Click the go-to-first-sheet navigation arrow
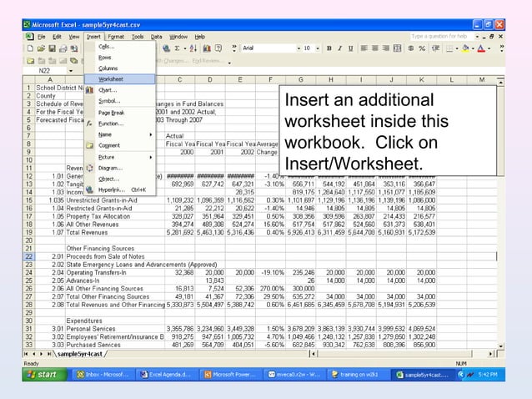The width and height of the screenshot is (532, 399). 26,354
